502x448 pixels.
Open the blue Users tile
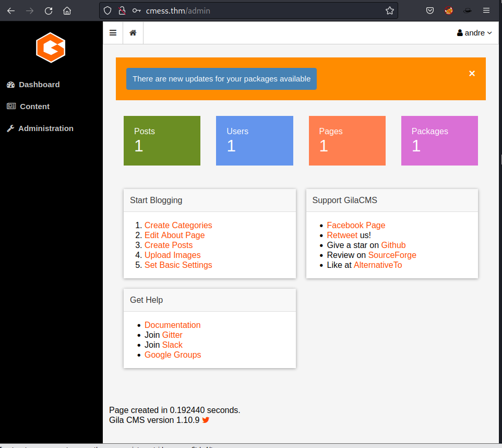255,140
